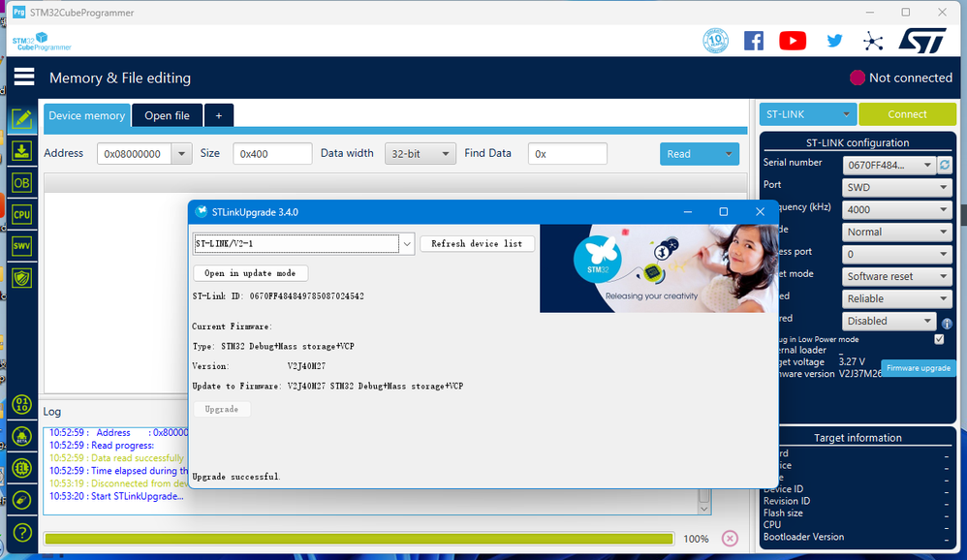The width and height of the screenshot is (967, 560).
Task: Open the Mode Normal dropdown
Action: pyautogui.click(x=896, y=232)
